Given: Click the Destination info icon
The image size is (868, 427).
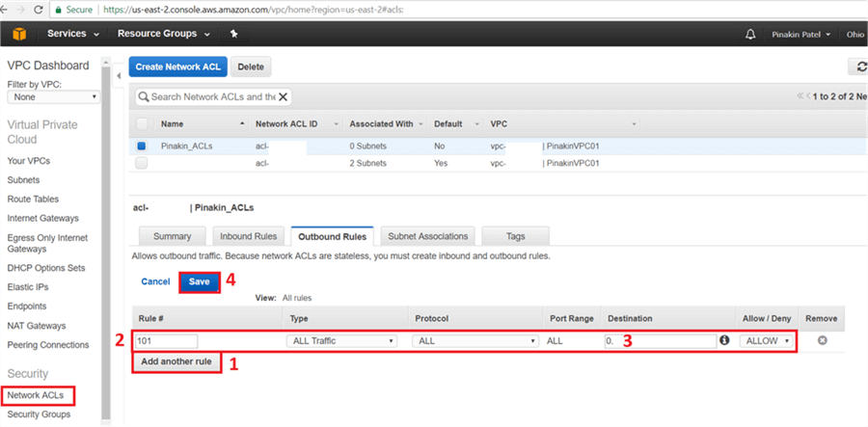Looking at the screenshot, I should [724, 340].
